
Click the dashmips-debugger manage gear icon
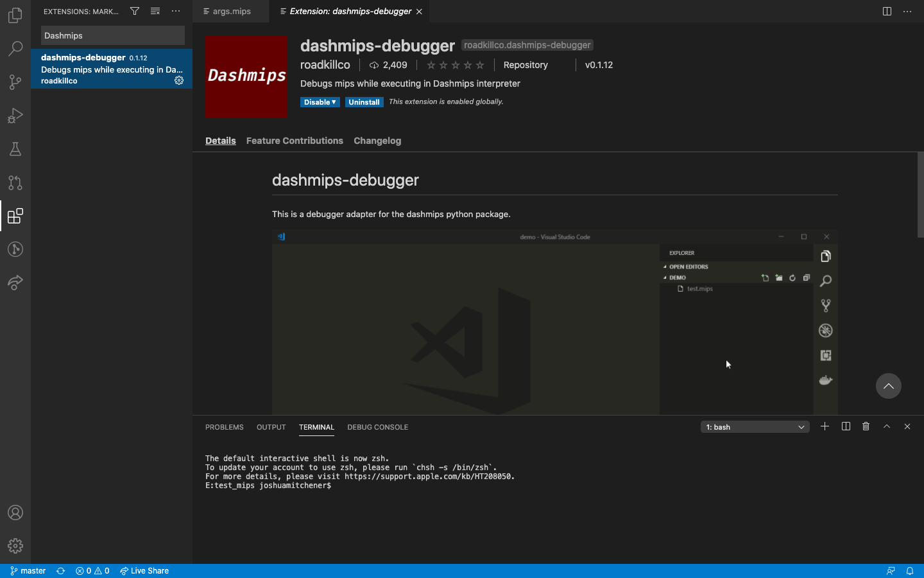click(x=179, y=80)
